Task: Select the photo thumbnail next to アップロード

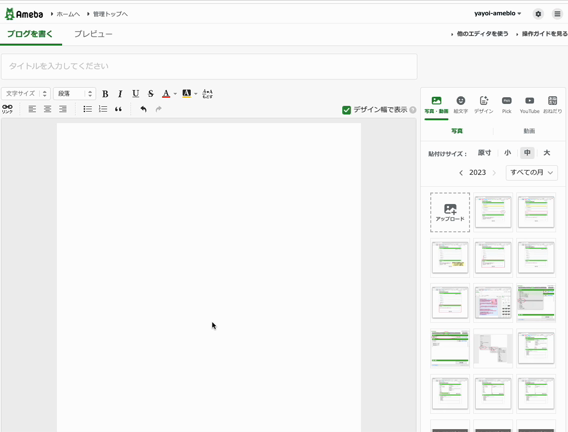Action: [493, 212]
